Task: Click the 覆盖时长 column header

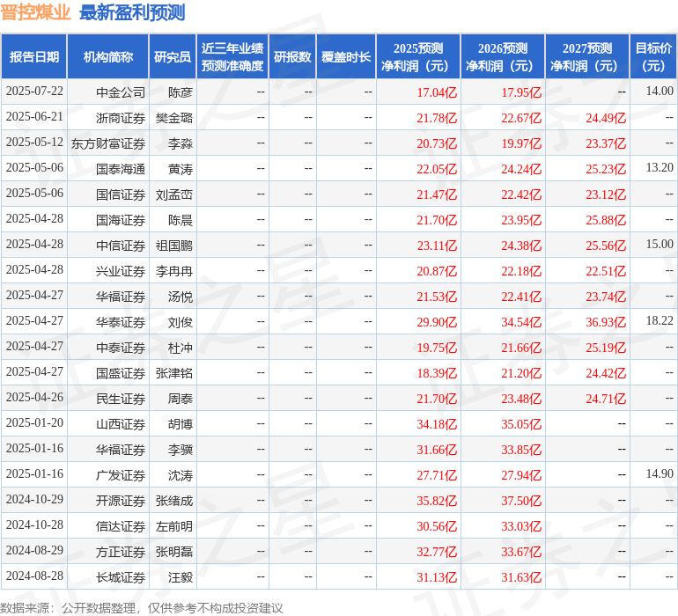Action: 346,56
